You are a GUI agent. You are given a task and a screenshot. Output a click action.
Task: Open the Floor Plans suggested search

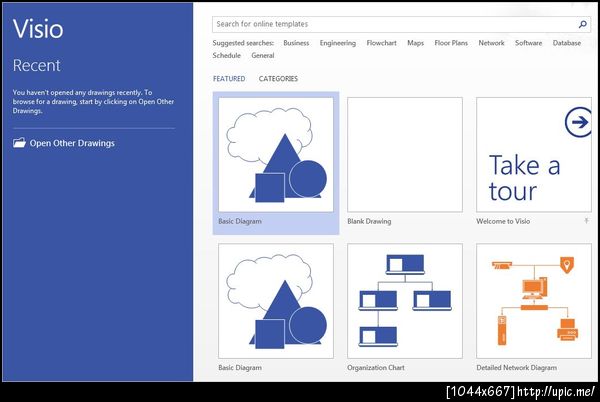point(451,43)
